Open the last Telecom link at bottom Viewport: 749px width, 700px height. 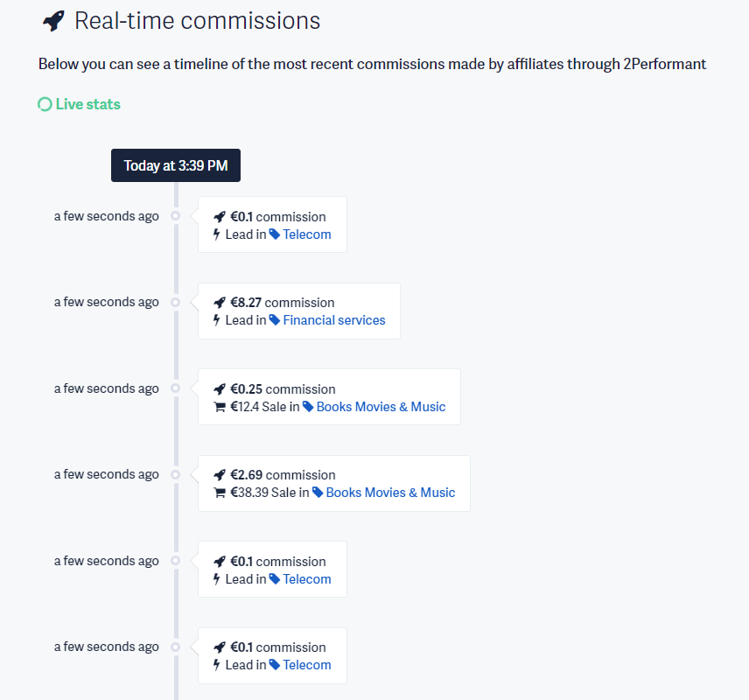(306, 665)
